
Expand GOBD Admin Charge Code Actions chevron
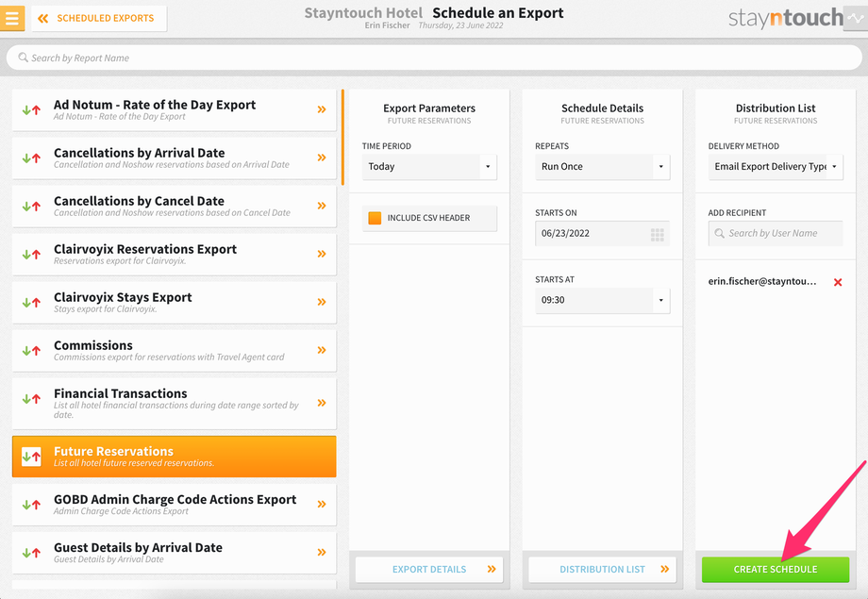coord(322,505)
